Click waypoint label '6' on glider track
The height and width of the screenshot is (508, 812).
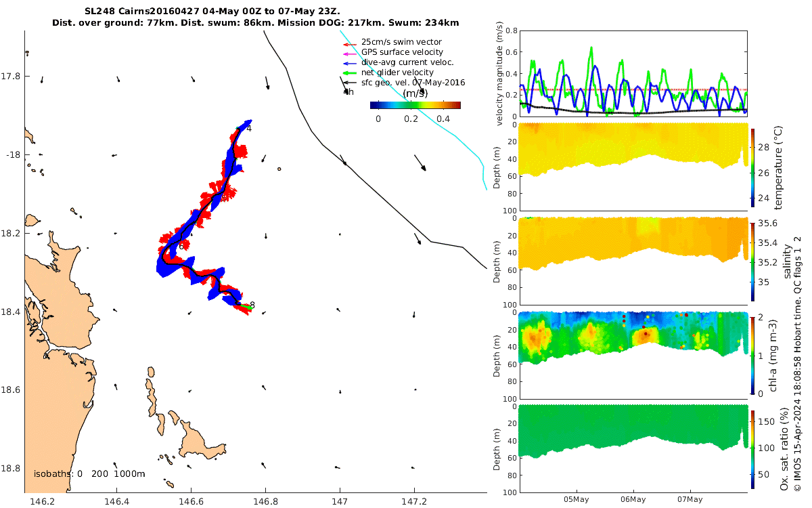pyautogui.click(x=181, y=247)
